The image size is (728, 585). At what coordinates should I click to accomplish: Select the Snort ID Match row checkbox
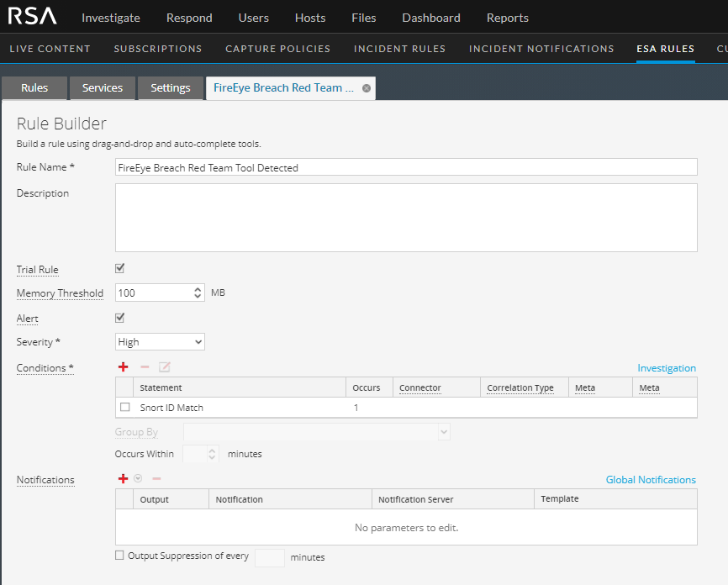pos(125,408)
